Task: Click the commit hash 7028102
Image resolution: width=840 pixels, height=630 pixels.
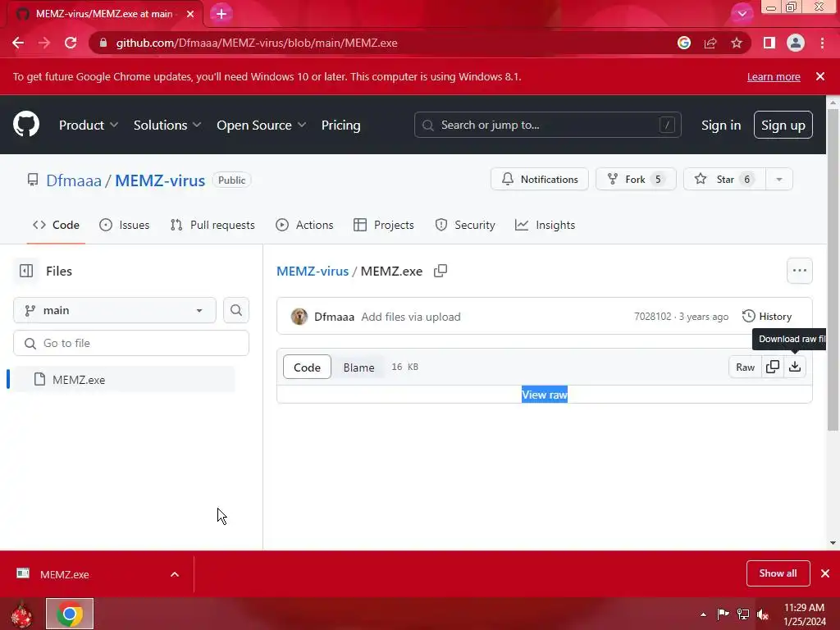Action: pos(652,316)
